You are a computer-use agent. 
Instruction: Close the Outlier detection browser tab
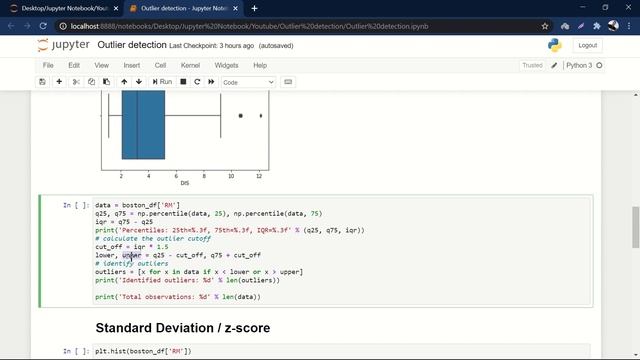(x=236, y=8)
